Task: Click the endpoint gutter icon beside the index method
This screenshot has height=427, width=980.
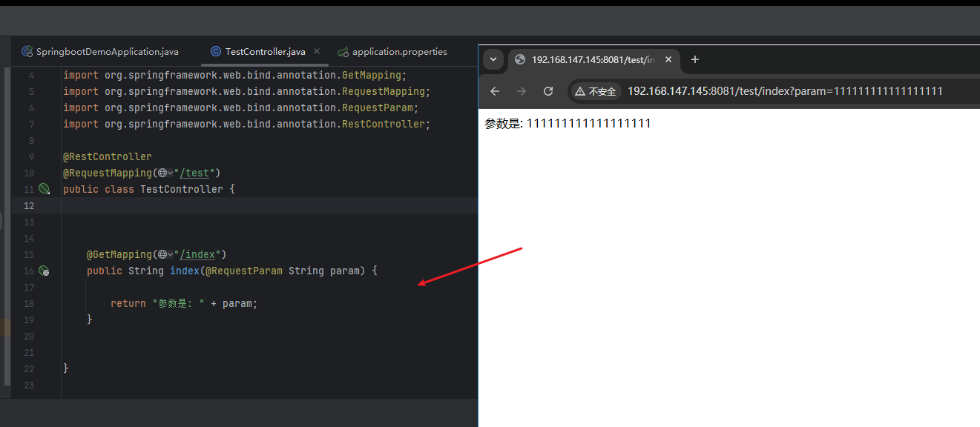Action: click(x=44, y=271)
